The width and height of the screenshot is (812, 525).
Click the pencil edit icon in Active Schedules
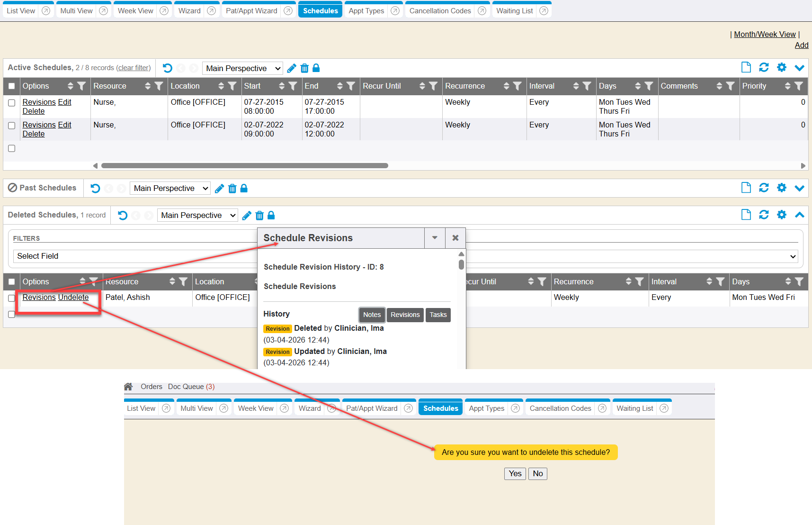click(x=292, y=68)
